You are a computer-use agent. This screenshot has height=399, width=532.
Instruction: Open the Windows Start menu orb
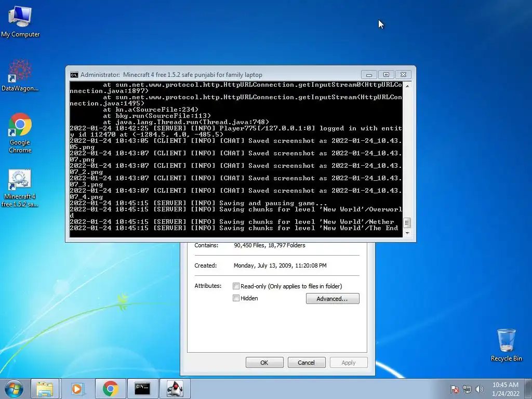(14, 389)
